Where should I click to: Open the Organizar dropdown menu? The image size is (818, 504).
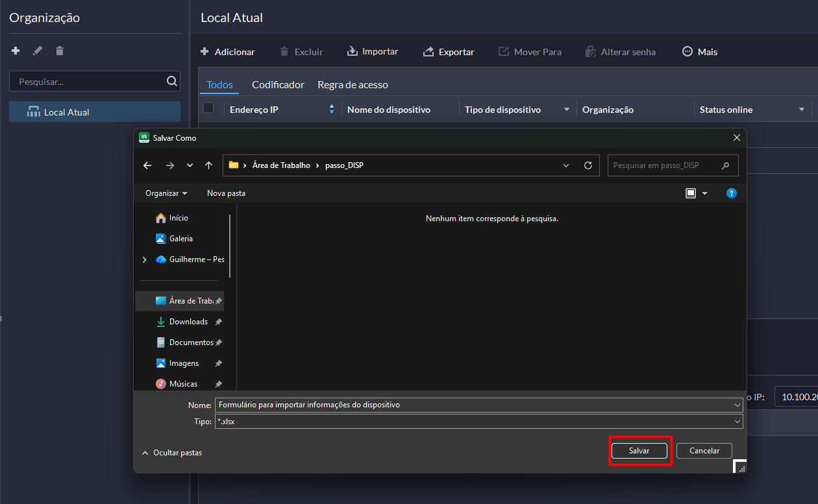(166, 193)
